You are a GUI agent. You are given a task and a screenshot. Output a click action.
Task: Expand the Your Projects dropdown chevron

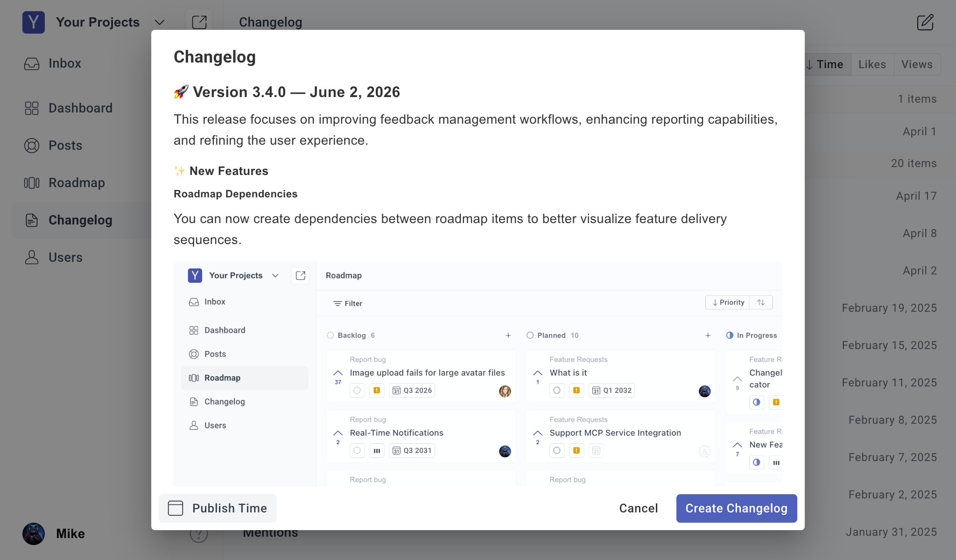pyautogui.click(x=160, y=22)
